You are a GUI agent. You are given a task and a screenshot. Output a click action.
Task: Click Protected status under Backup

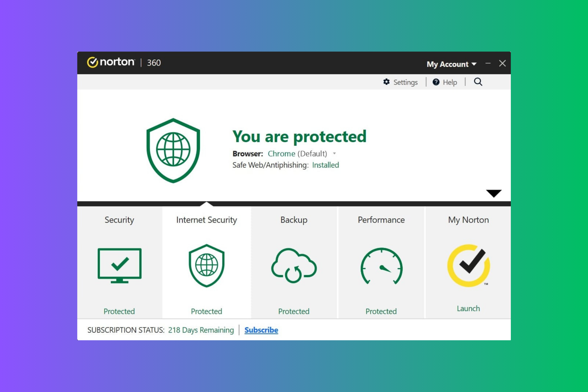(x=294, y=311)
